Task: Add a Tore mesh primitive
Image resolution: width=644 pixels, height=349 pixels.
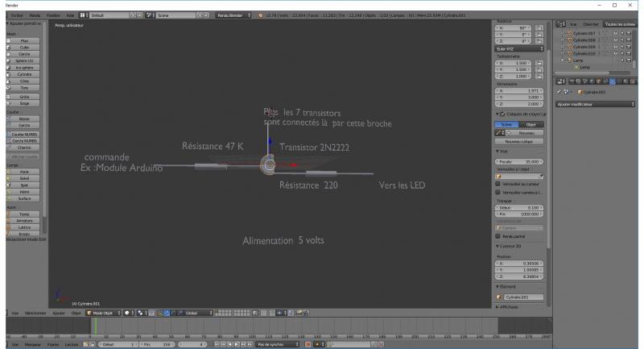Action: coord(24,88)
